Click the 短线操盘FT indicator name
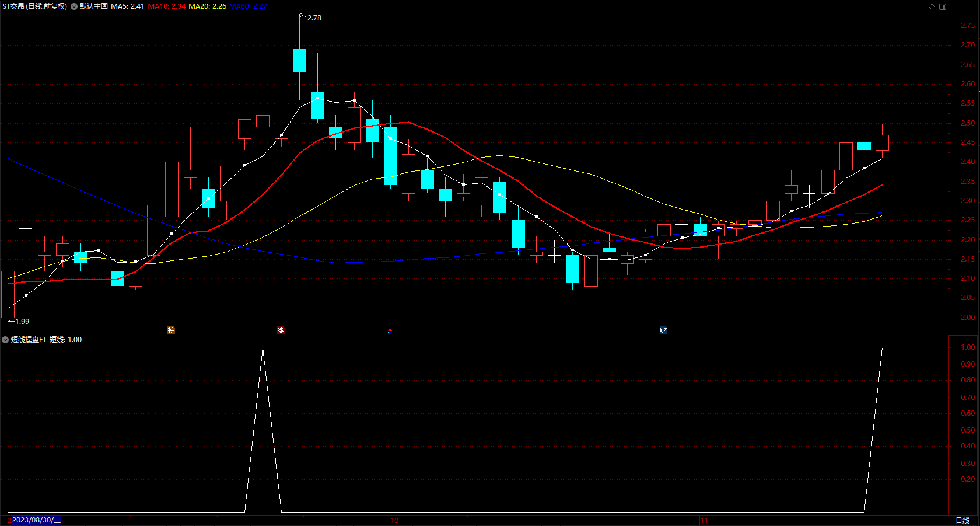This screenshot has height=526, width=980. tap(29, 340)
